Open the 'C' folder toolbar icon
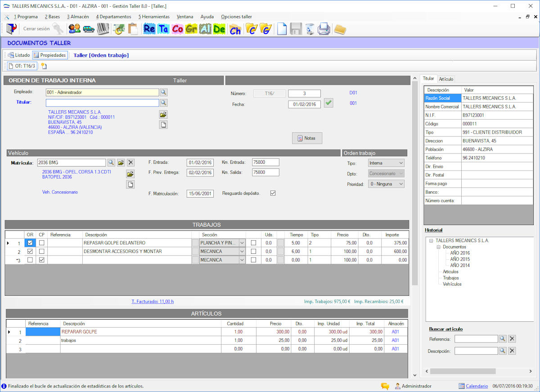540x392 pixels. [x=252, y=29]
